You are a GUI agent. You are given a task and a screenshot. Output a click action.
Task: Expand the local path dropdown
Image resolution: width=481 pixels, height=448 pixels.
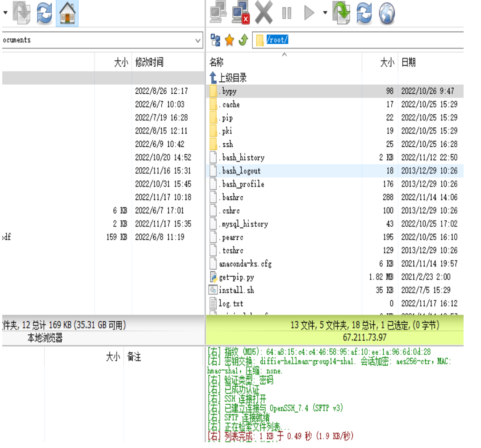click(198, 41)
